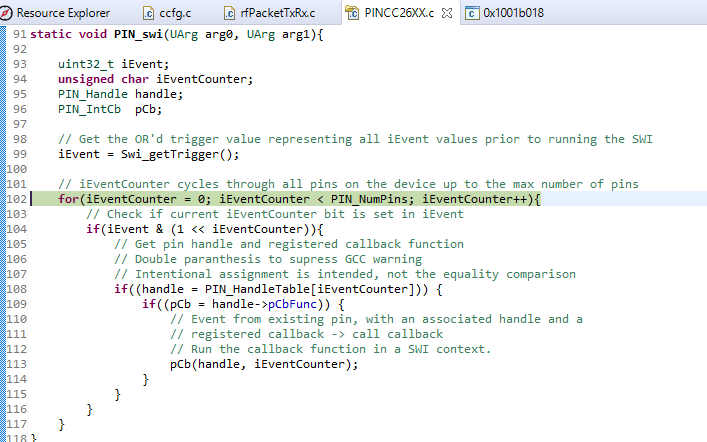Click PIN_Handle type on line 95
Image resolution: width=707 pixels, height=442 pixels.
point(93,94)
